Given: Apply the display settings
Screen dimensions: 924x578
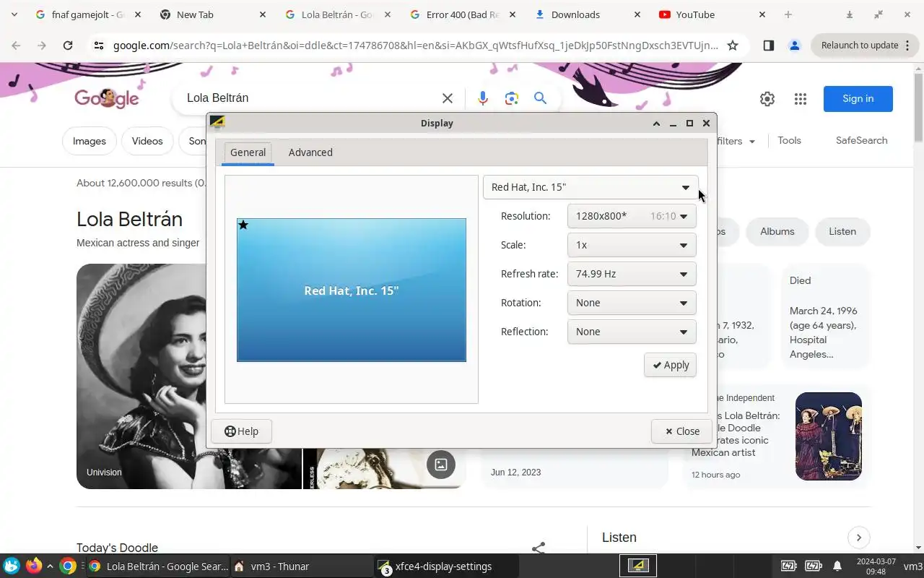Looking at the screenshot, I should pyautogui.click(x=670, y=365).
